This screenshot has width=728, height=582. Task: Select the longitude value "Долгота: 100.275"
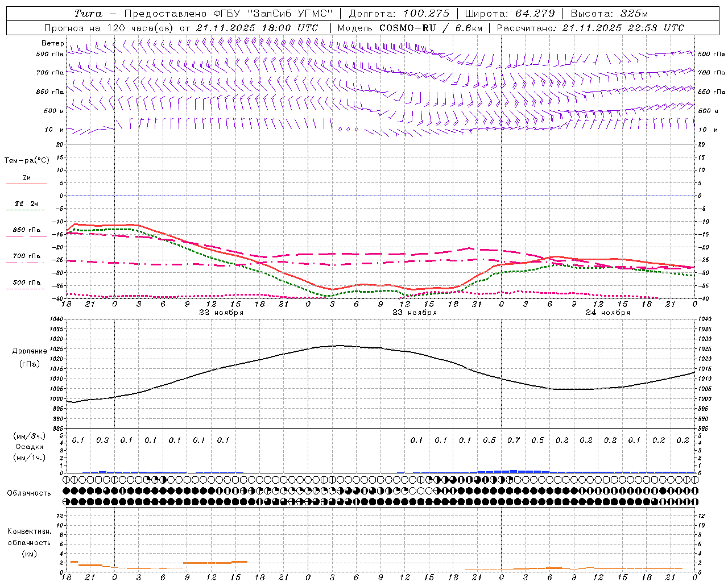pos(399,14)
